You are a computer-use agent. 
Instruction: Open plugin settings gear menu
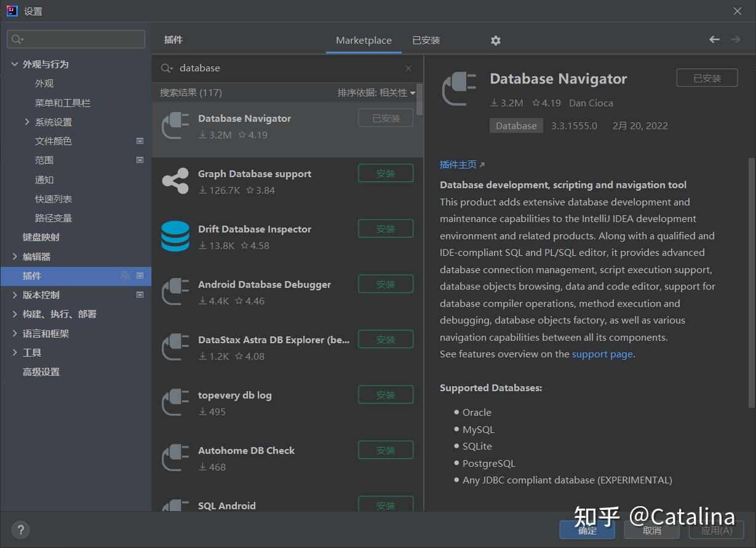[496, 40]
